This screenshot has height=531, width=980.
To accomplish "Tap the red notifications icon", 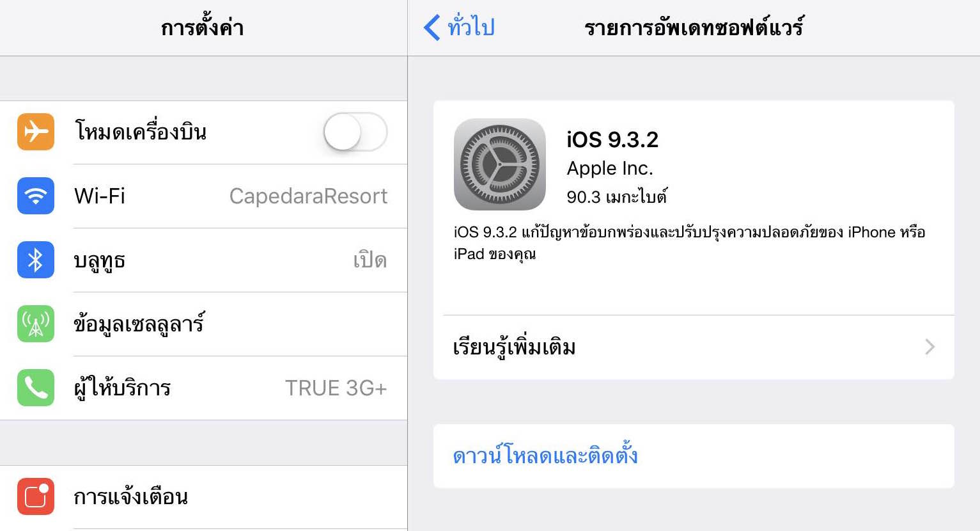I will click(x=36, y=496).
